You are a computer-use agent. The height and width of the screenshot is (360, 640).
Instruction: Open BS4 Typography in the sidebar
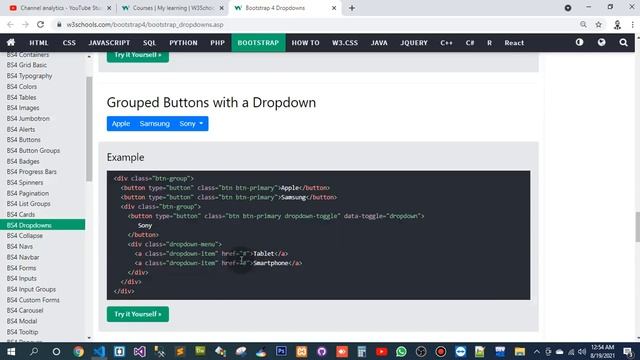pos(29,76)
